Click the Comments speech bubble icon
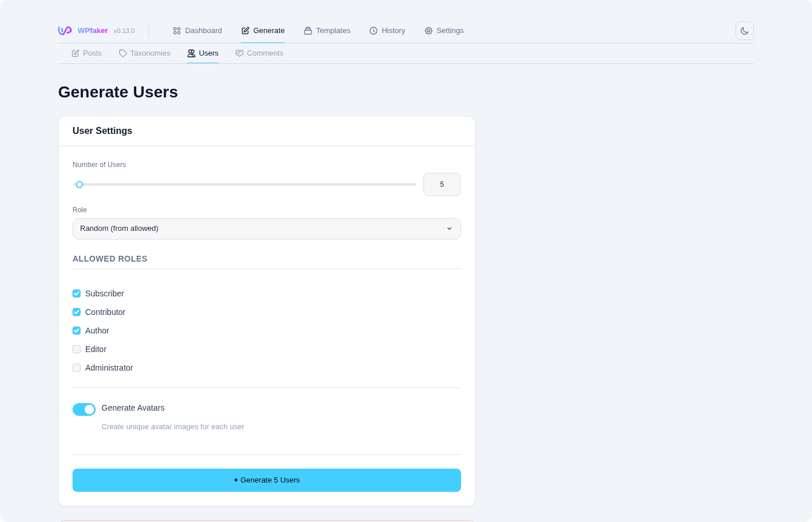This screenshot has height=522, width=812. click(x=239, y=53)
